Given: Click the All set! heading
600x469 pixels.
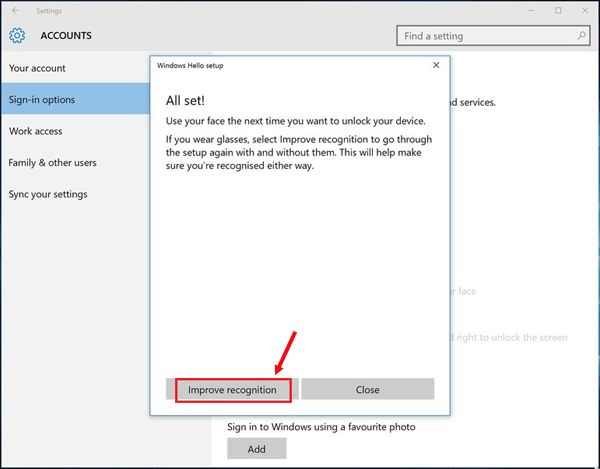Looking at the screenshot, I should [185, 101].
